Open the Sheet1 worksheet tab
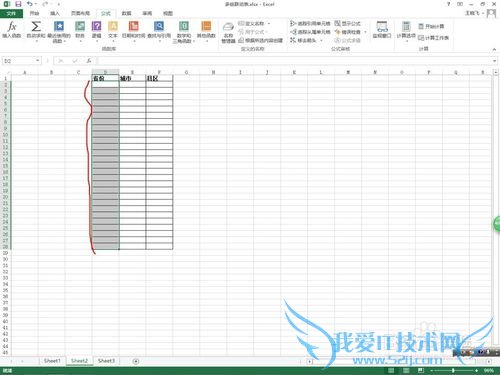Viewport: 500px width, 375px height. 52,361
